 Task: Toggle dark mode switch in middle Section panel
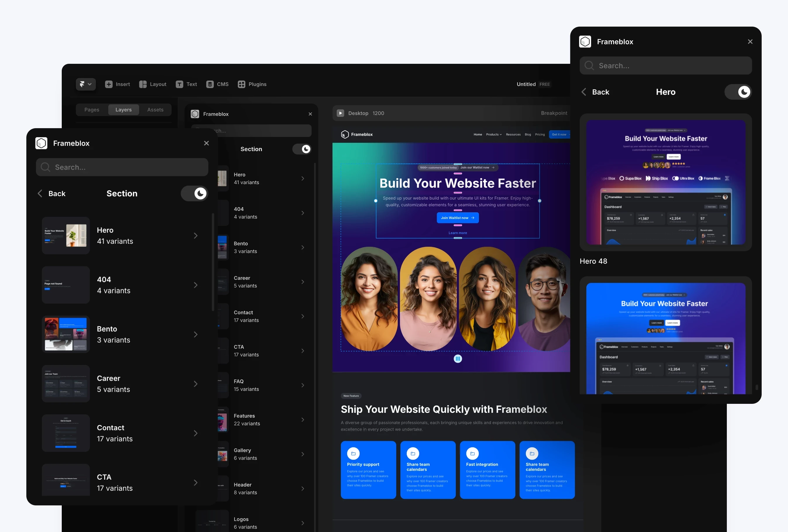302,149
